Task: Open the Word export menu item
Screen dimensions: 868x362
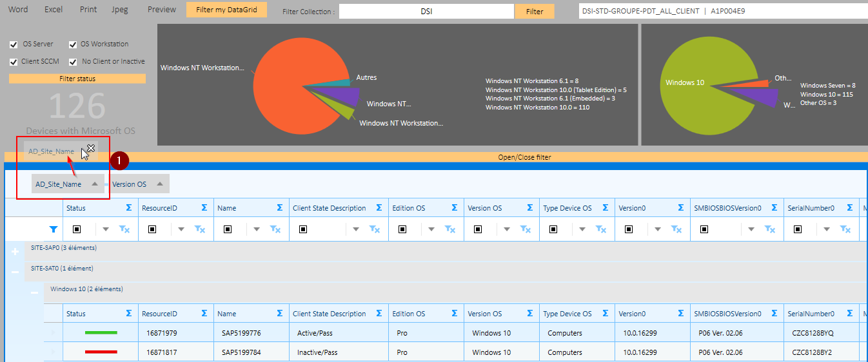Action: (x=18, y=10)
